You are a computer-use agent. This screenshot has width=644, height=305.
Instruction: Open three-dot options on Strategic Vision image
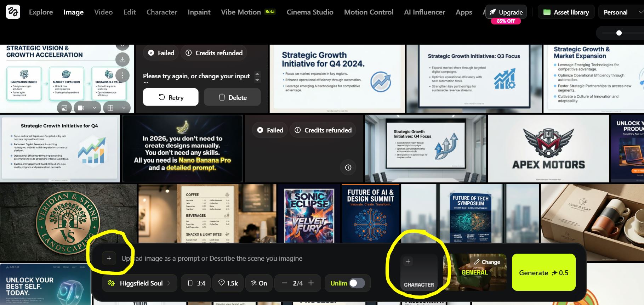click(x=122, y=75)
